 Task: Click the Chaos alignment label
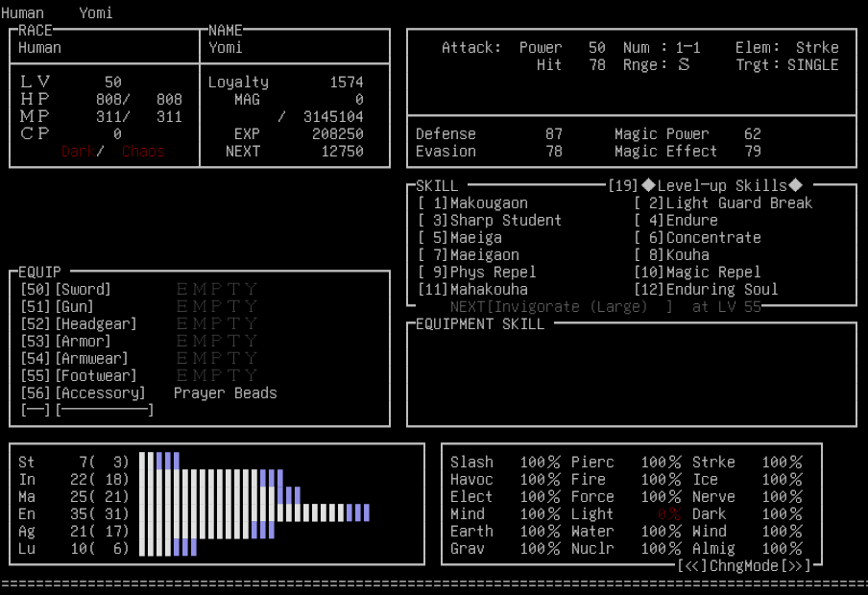tap(143, 151)
